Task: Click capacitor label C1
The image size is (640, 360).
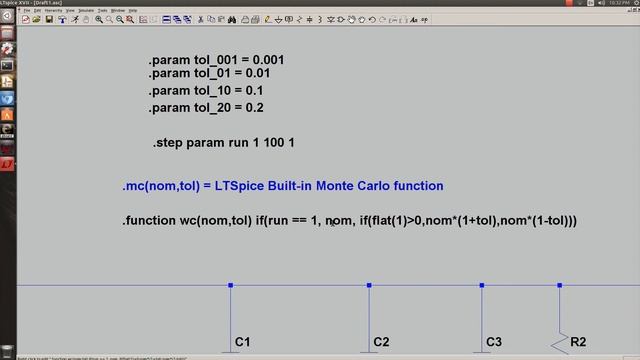Action: coord(242,342)
